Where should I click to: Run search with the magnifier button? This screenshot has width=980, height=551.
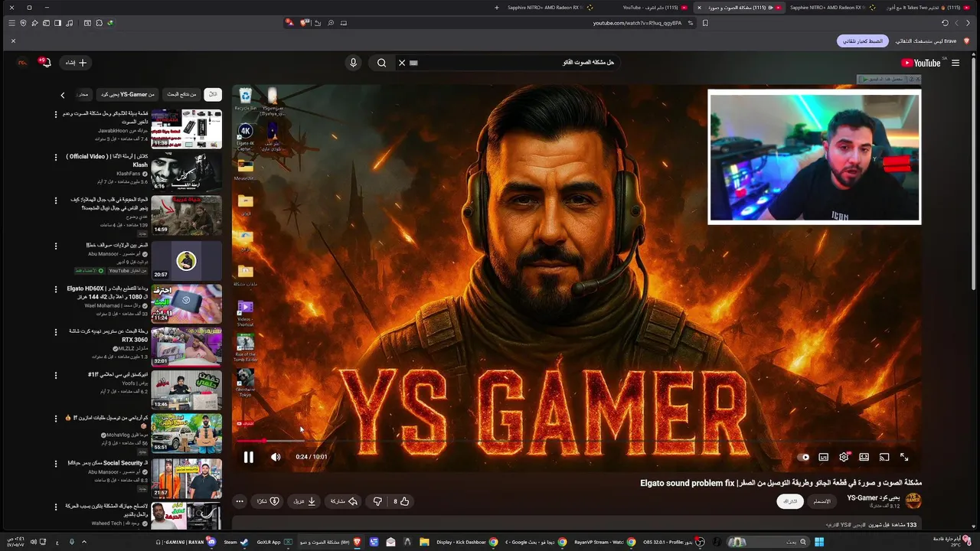tap(381, 63)
